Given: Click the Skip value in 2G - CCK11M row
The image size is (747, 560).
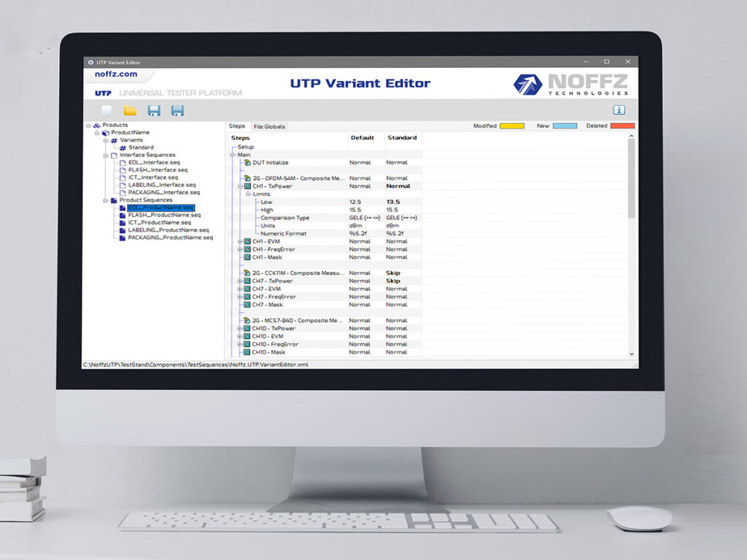Looking at the screenshot, I should click(x=393, y=273).
